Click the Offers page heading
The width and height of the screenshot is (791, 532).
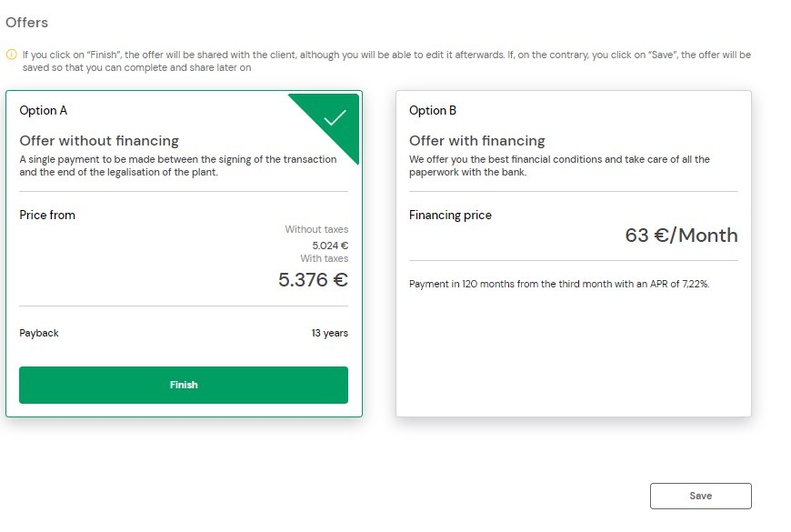(26, 23)
